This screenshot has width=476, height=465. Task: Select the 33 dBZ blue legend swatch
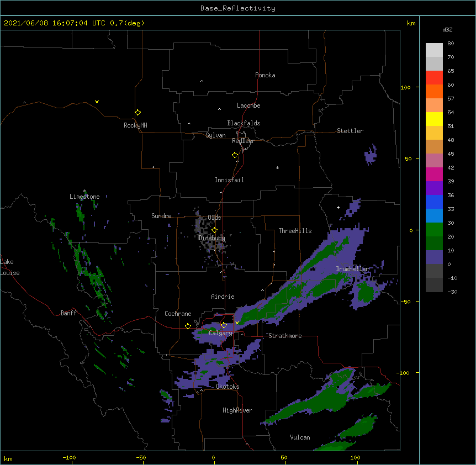(434, 202)
